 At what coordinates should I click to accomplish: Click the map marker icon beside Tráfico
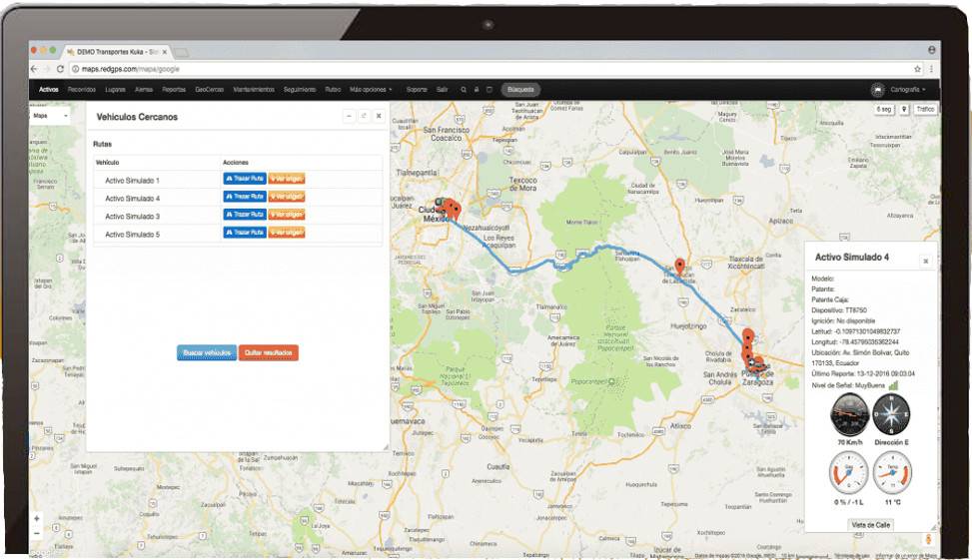tap(904, 109)
